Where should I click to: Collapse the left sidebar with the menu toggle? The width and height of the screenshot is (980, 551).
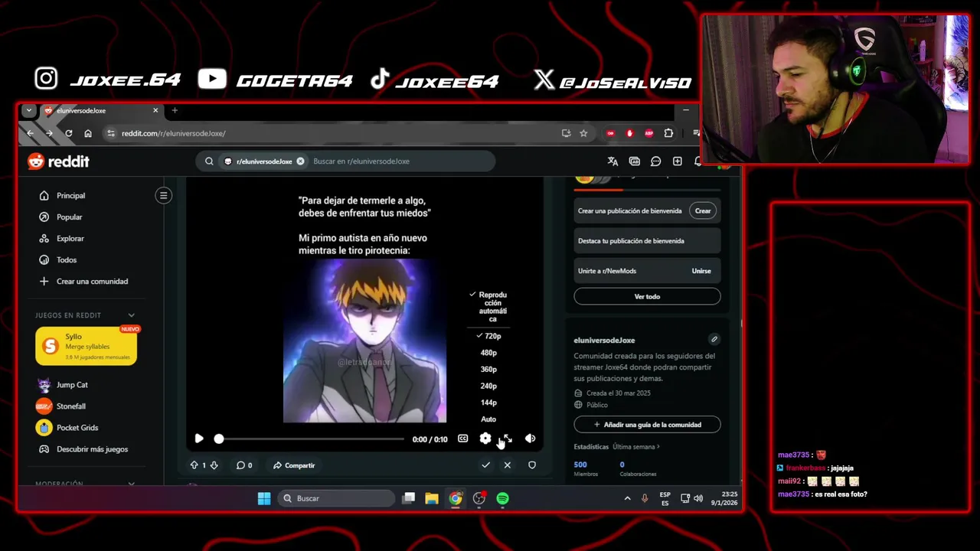pyautogui.click(x=163, y=196)
